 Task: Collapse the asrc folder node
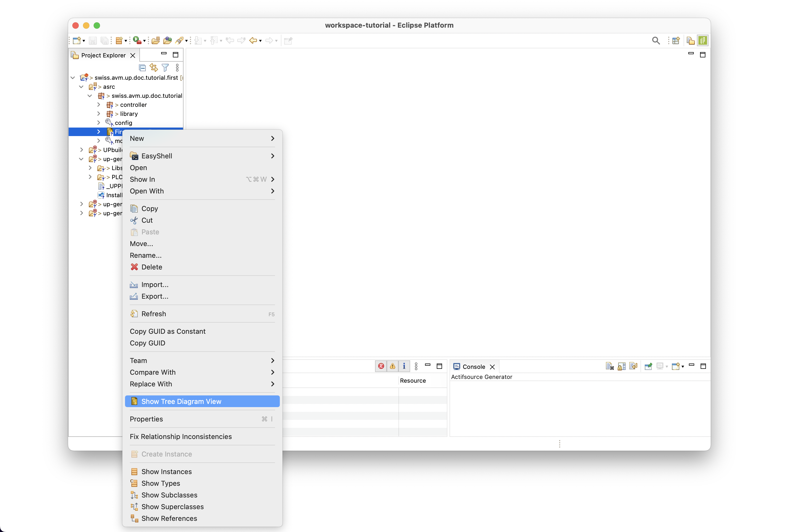pos(81,87)
